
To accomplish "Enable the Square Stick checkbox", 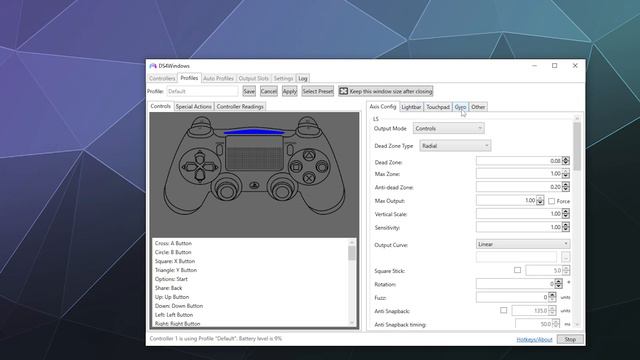I will (517, 270).
